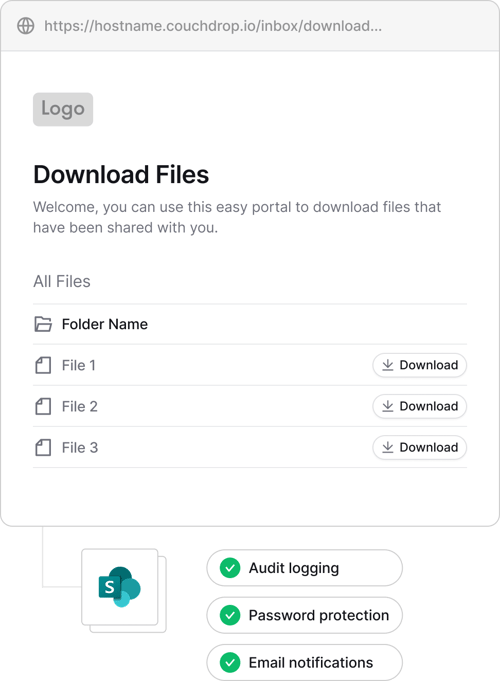The image size is (500, 681).
Task: Click the Password protection green checkmark
Action: pos(230,615)
